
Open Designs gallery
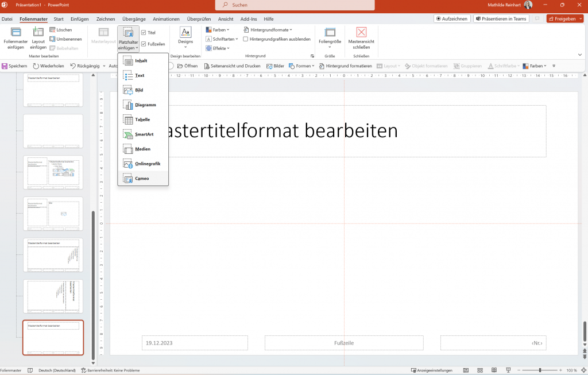click(185, 37)
